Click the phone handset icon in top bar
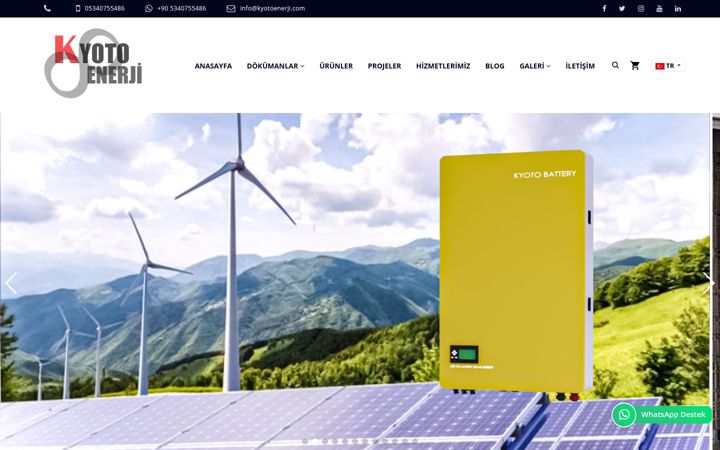Image resolution: width=720 pixels, height=450 pixels. click(x=47, y=8)
